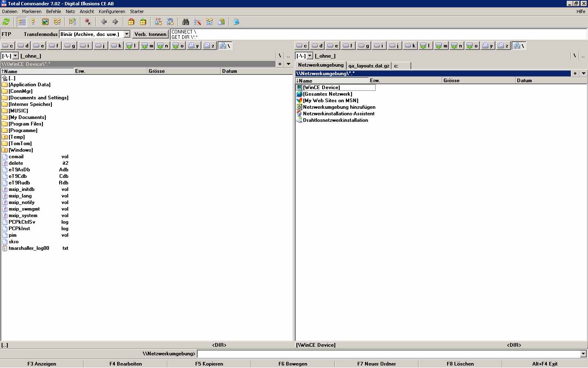
Task: Open right panel directory history arrow
Action: tap(584, 74)
